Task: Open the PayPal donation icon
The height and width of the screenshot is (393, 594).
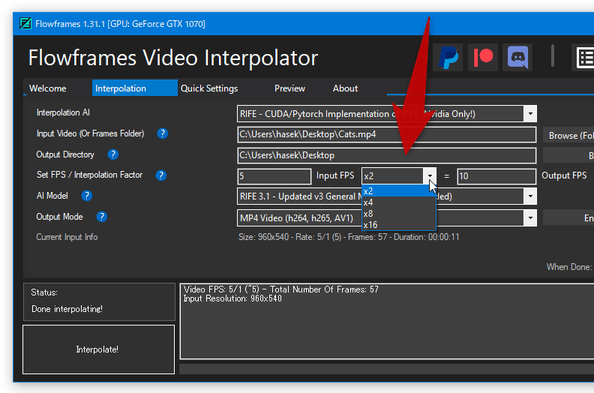Action: point(448,58)
